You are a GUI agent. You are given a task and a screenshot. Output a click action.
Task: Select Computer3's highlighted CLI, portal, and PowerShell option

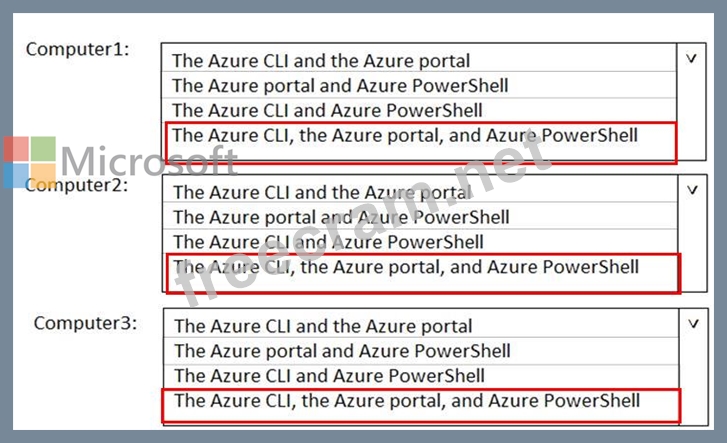pyautogui.click(x=406, y=401)
